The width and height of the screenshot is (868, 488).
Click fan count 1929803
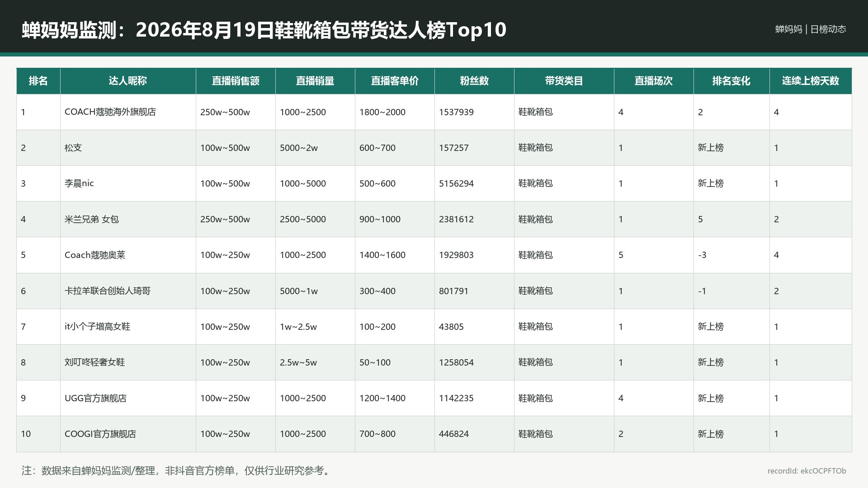[456, 255]
